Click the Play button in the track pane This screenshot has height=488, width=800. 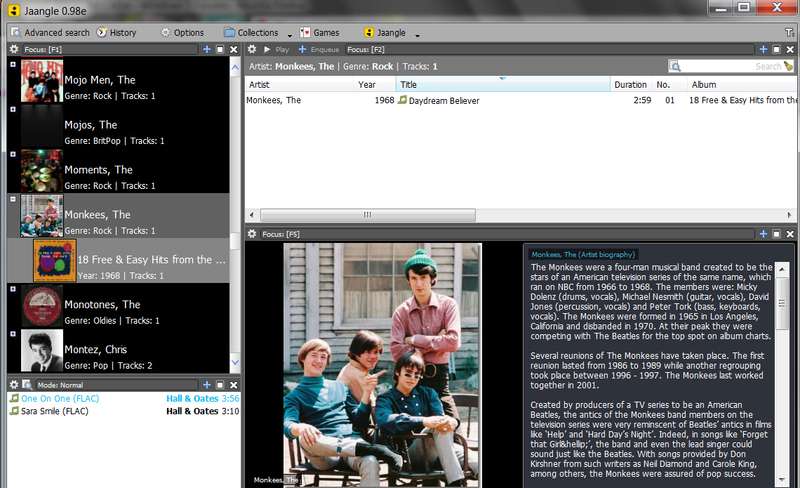pos(276,50)
